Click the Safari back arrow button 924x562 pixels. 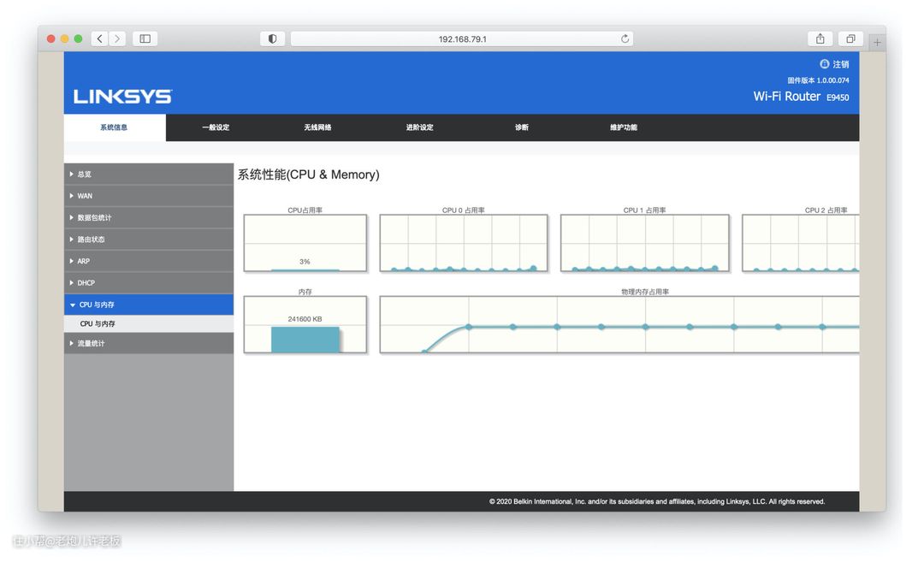pyautogui.click(x=100, y=38)
